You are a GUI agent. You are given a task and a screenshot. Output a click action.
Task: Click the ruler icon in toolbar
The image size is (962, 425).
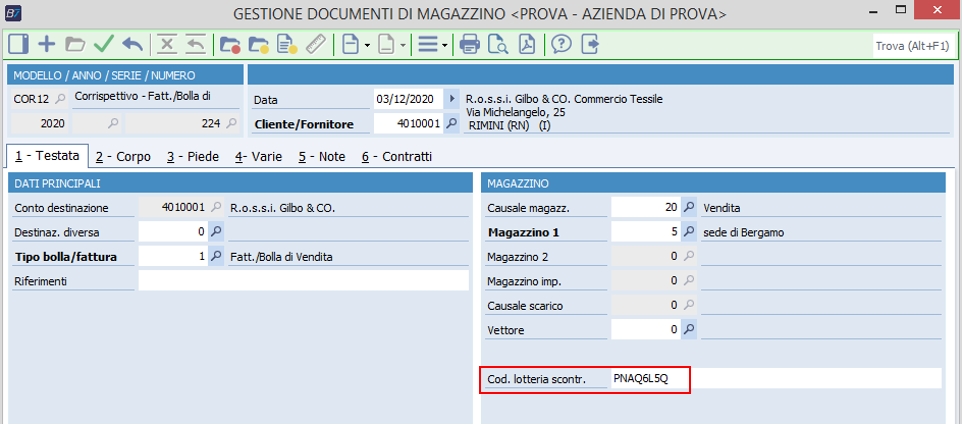click(315, 45)
